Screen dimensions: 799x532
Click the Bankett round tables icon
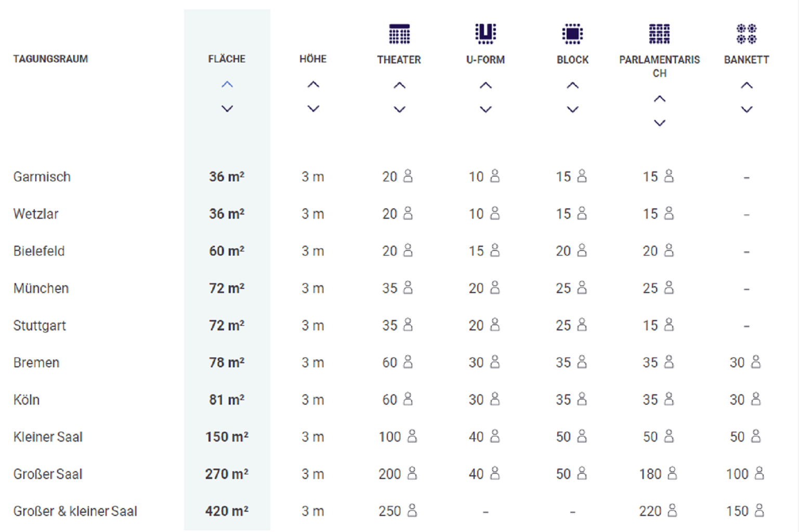(746, 34)
